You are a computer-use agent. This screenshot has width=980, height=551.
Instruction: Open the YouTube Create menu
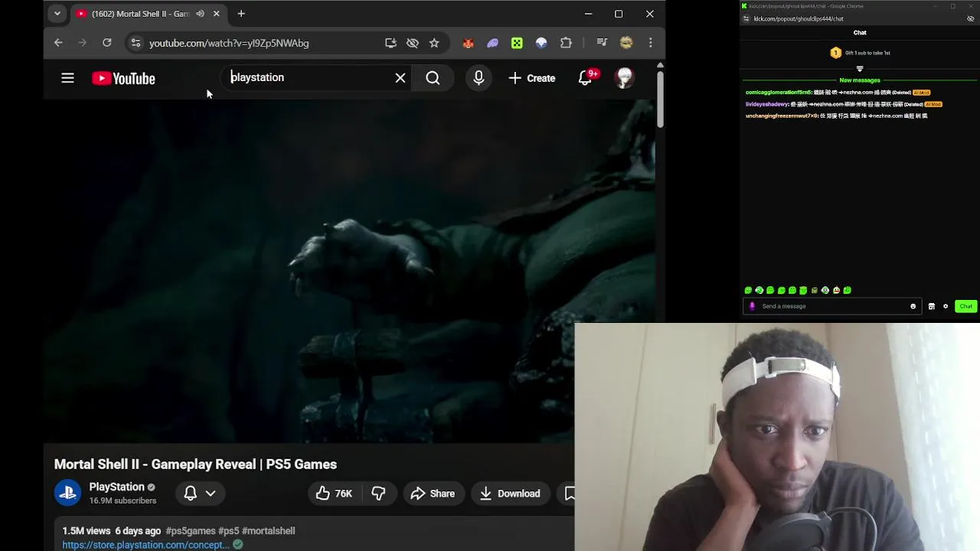(x=532, y=78)
